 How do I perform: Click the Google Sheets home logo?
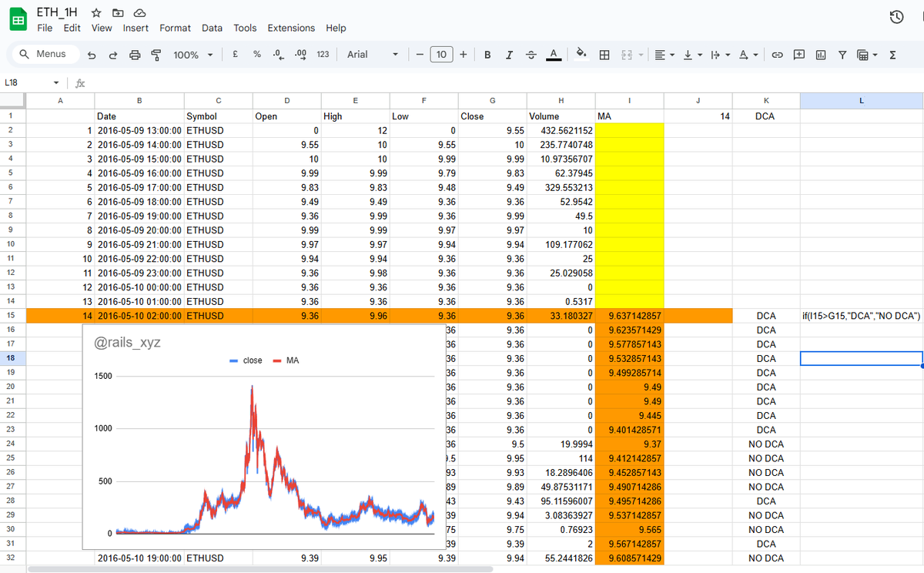(x=18, y=19)
